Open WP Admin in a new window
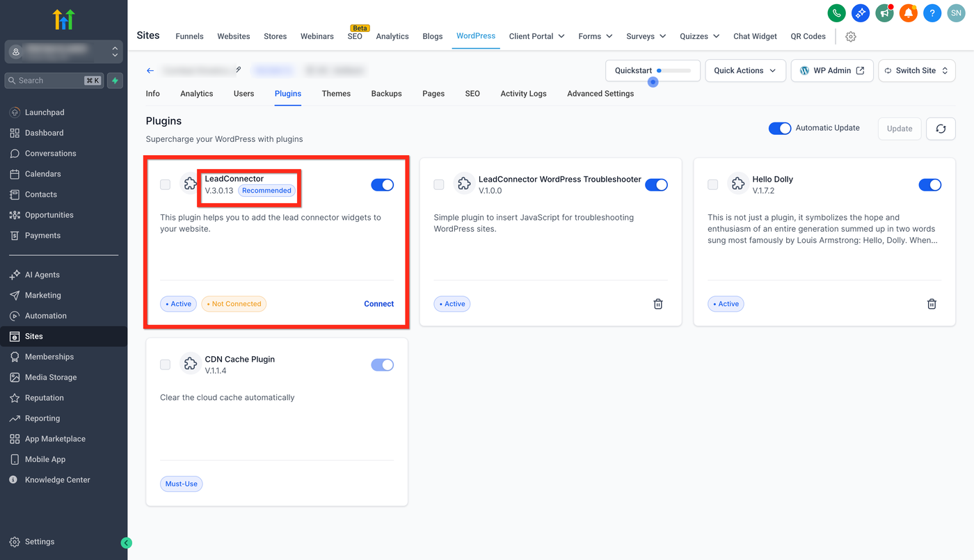Image resolution: width=974 pixels, height=560 pixels. pyautogui.click(x=832, y=70)
